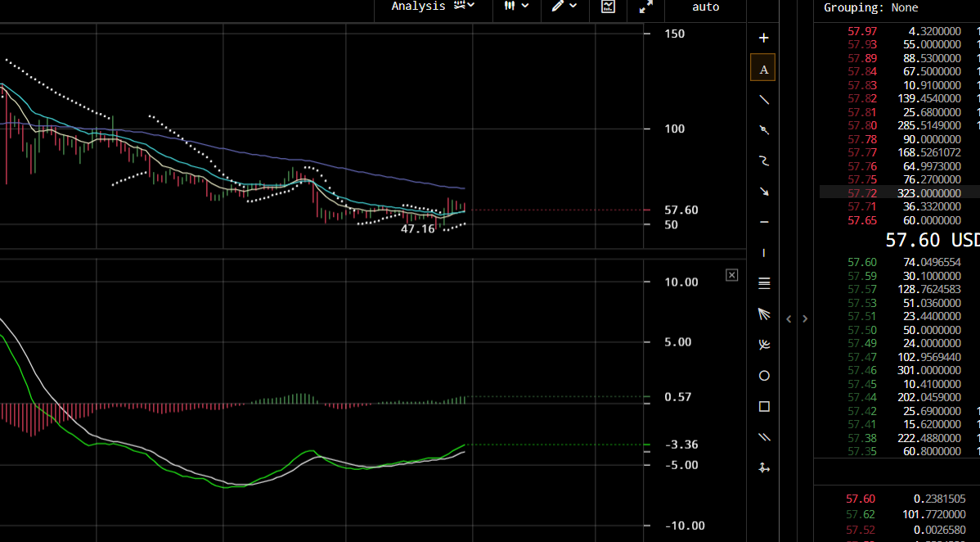Collapse side panel with left chevron
This screenshot has width=980, height=542.
[x=789, y=319]
